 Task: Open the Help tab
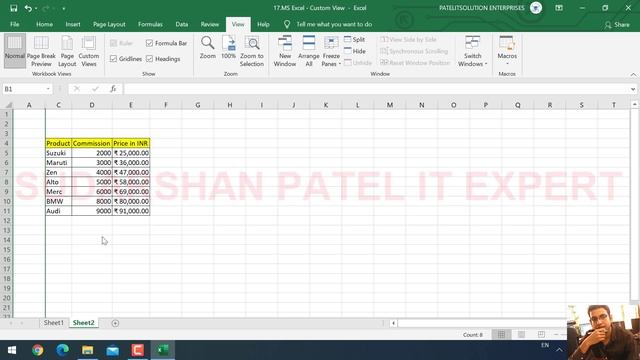click(x=263, y=24)
